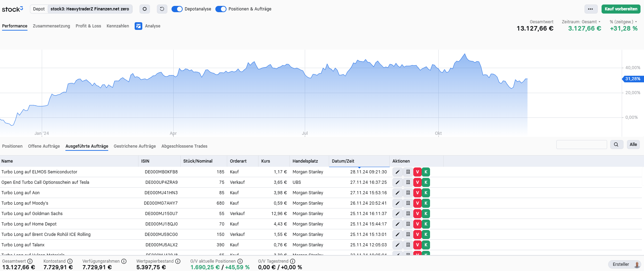This screenshot has width=644, height=271.
Task: Show the Offene Aufträge tab
Action: pos(44,146)
